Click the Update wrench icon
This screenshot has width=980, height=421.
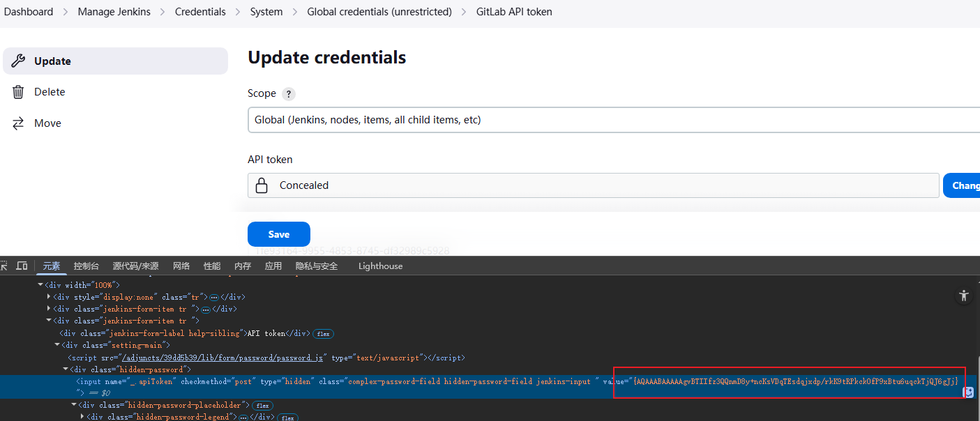[x=19, y=61]
